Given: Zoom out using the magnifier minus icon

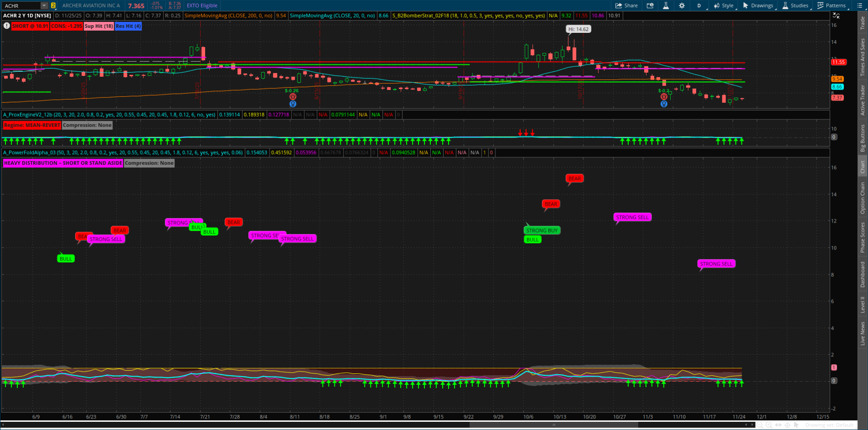Looking at the screenshot, I should [760, 425].
